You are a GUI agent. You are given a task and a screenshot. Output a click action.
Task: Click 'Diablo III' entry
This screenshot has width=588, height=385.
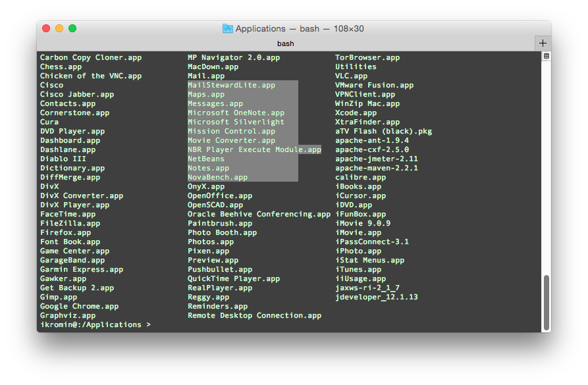63,159
